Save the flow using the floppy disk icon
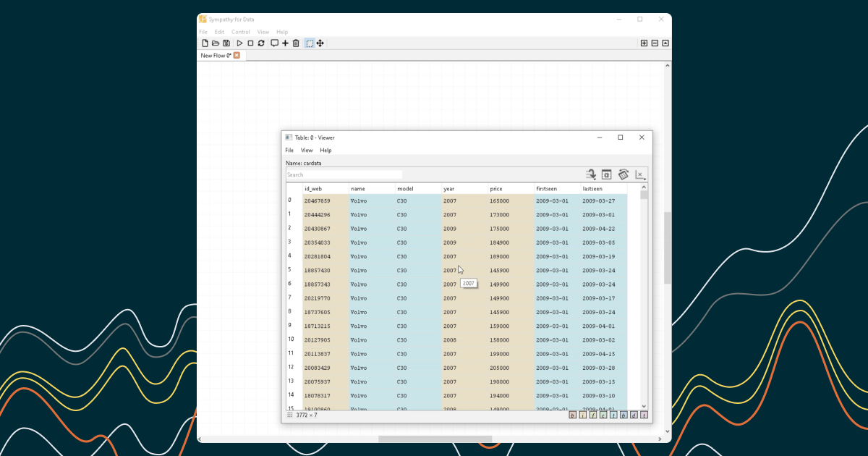Image resolution: width=868 pixels, height=456 pixels. click(x=226, y=43)
